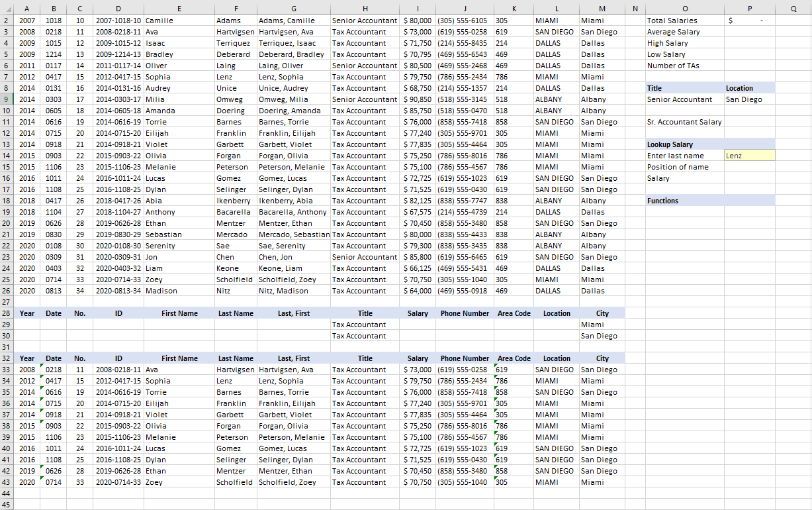The width and height of the screenshot is (812, 510).
Task: Click the San Diego cell under Location lookup
Action: [749, 99]
